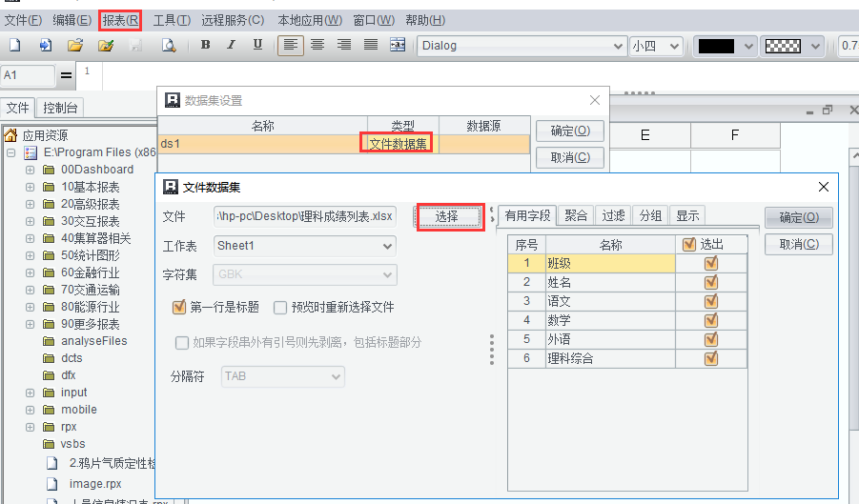Justify text alignment

coord(371,45)
